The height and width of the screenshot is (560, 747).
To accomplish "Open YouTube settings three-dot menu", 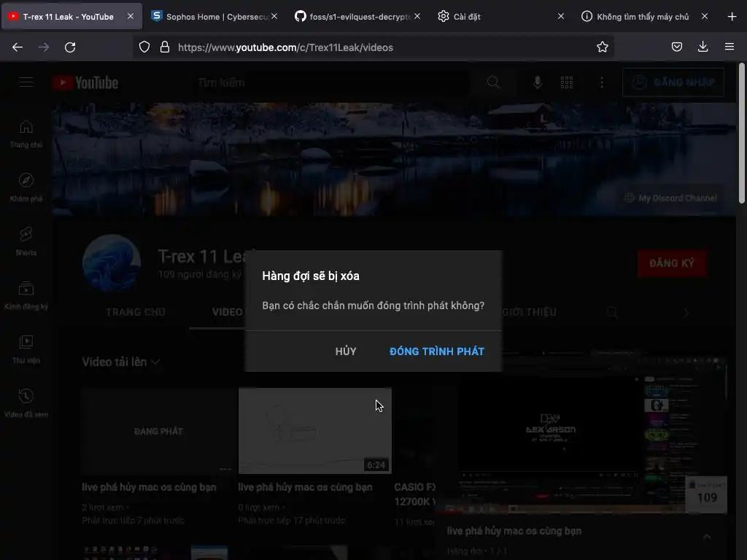I will coord(602,82).
